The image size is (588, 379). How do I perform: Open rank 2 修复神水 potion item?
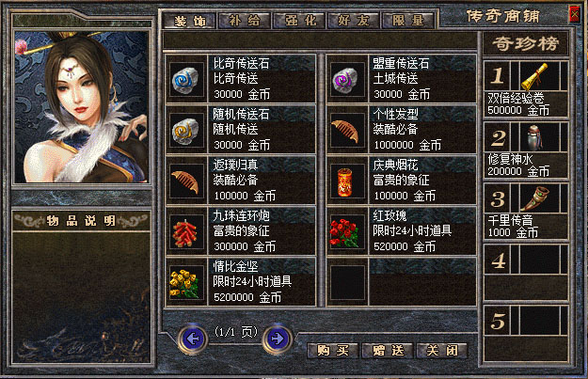click(535, 137)
